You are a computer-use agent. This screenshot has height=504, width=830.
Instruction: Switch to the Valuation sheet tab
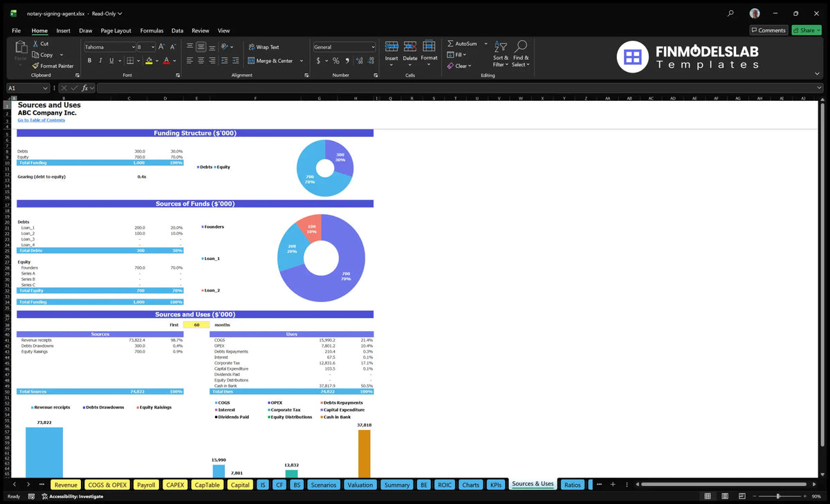360,485
